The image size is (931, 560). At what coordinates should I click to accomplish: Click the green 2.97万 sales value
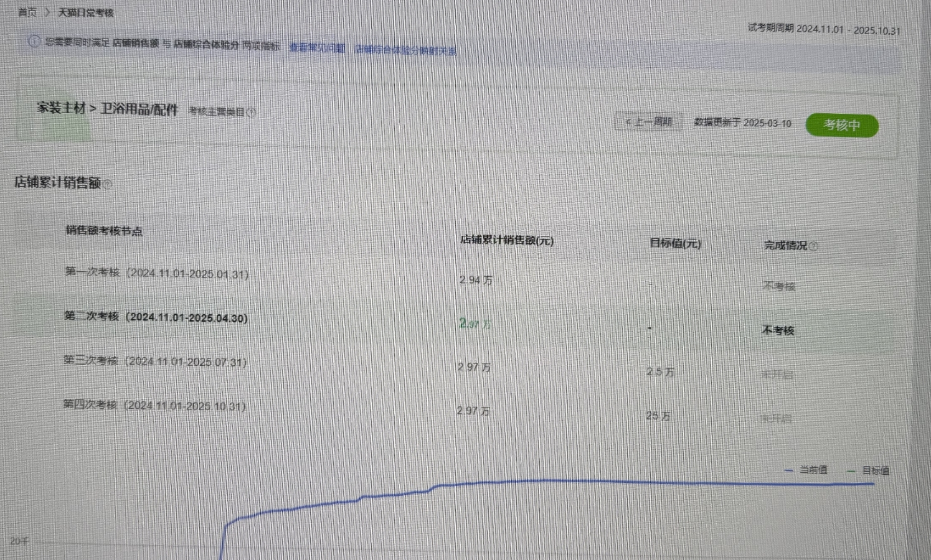click(x=475, y=324)
